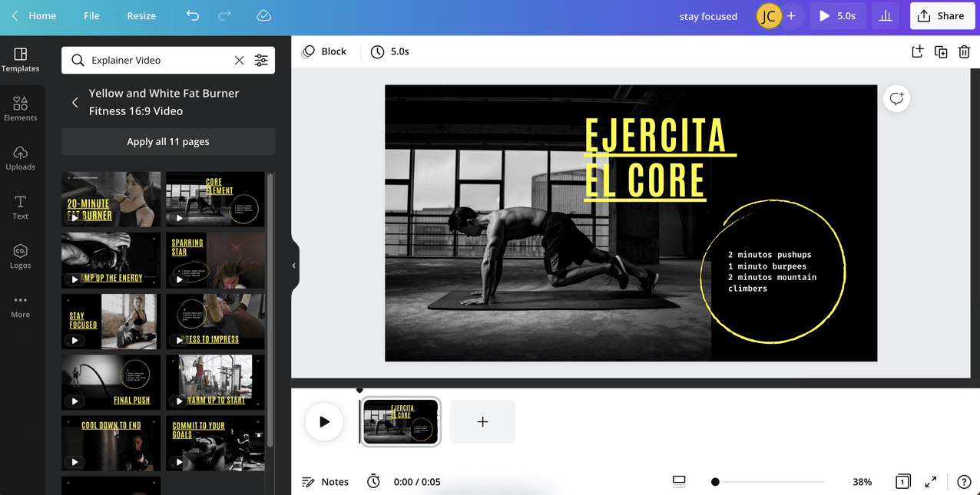Open the Text sidebar panel

(21, 207)
